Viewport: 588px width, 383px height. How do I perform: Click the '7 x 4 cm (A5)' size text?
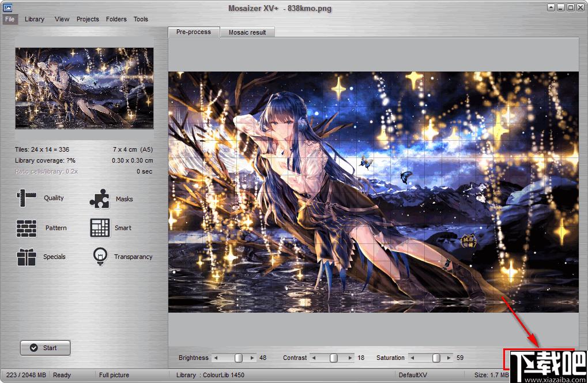coord(133,149)
